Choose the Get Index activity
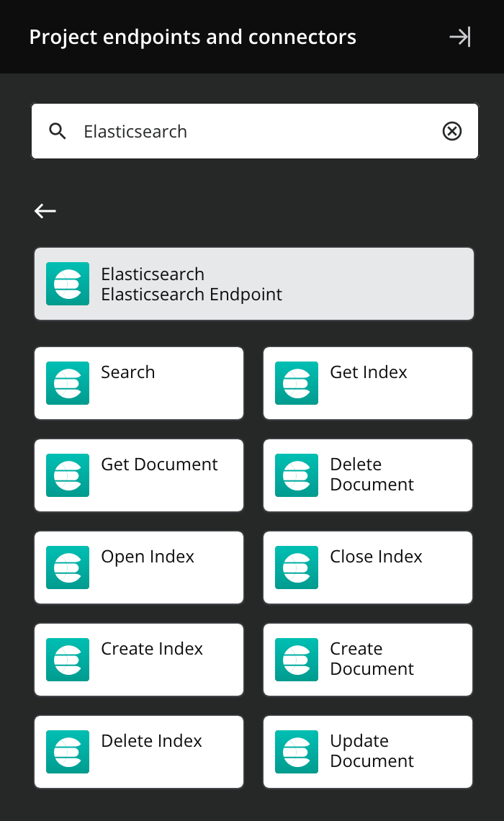 (x=368, y=383)
